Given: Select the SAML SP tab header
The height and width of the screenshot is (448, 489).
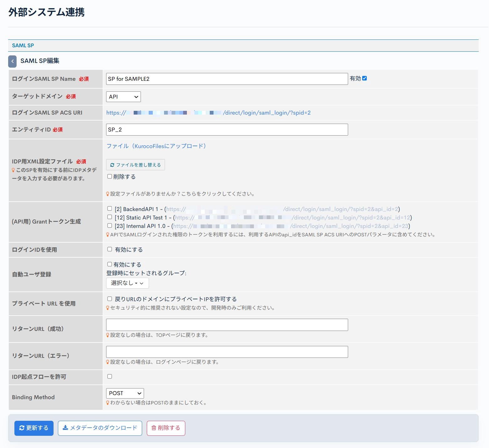Looking at the screenshot, I should click(x=23, y=45).
